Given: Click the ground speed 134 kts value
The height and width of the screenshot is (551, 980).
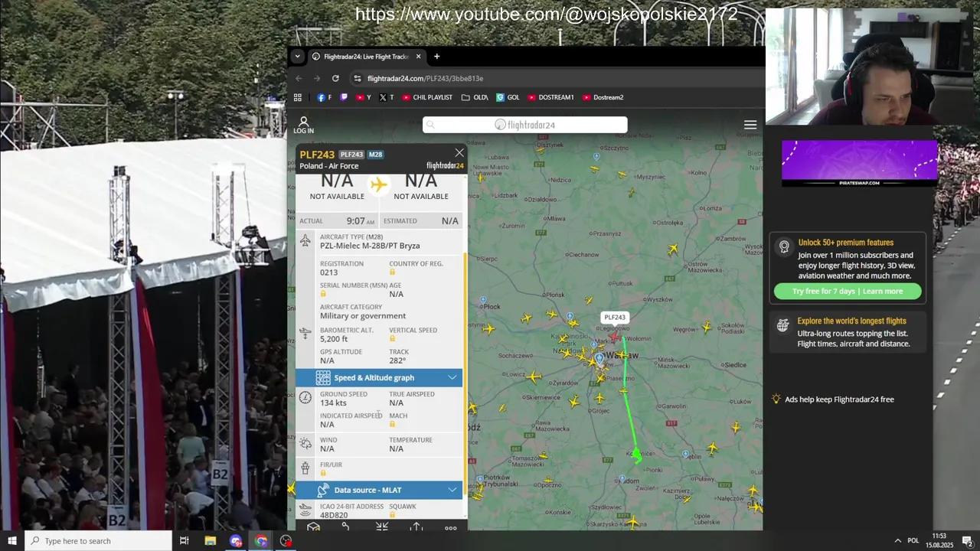Looking at the screenshot, I should pyautogui.click(x=334, y=403).
